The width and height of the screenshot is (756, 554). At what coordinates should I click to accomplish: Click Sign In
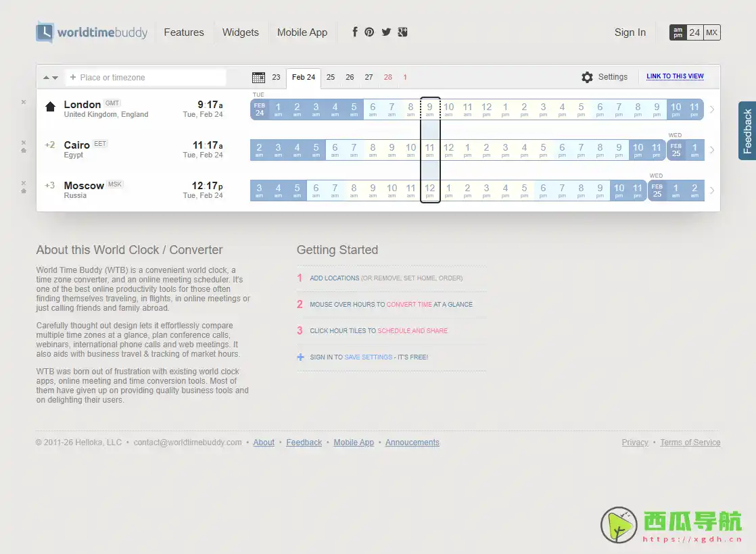coord(630,32)
